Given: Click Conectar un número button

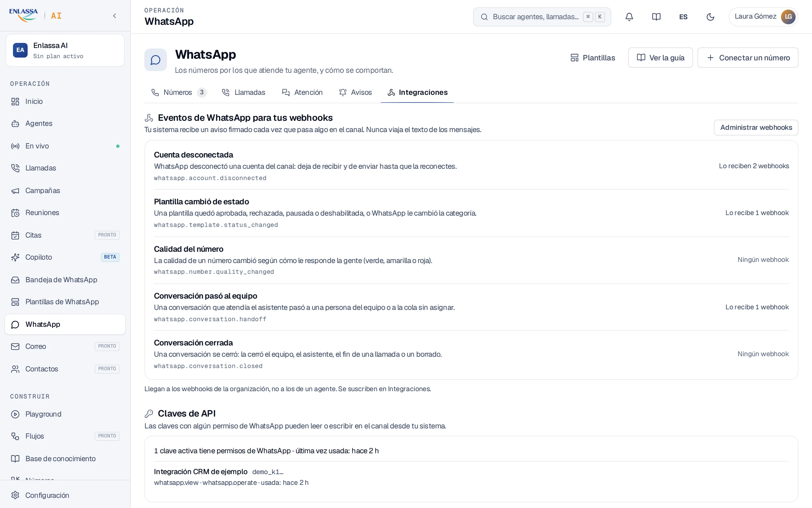Looking at the screenshot, I should pyautogui.click(x=748, y=58).
